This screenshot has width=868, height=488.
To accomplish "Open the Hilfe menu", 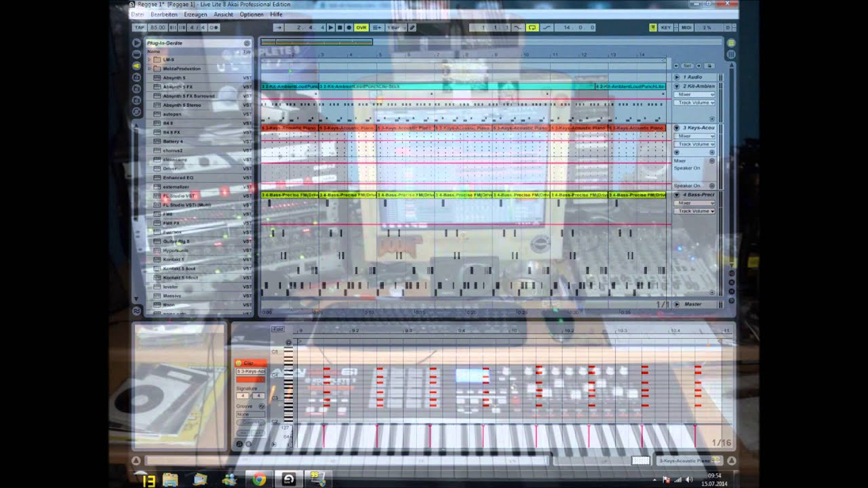I will coord(276,14).
